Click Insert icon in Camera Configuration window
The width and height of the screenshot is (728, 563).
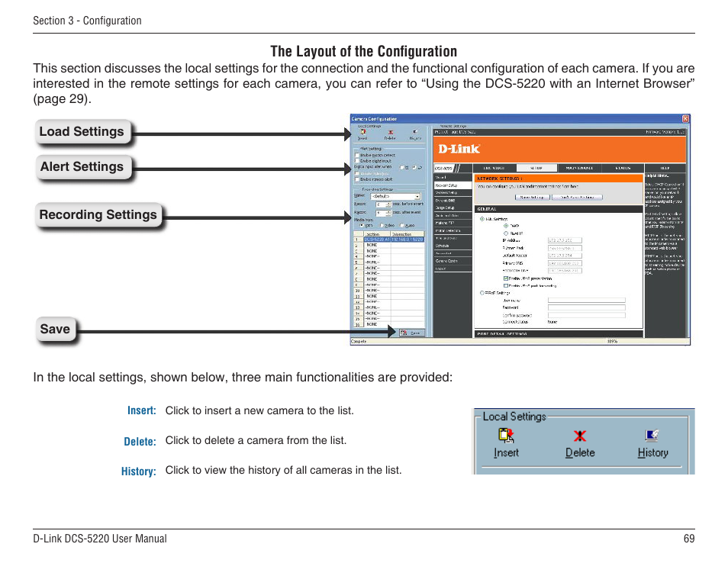(362, 132)
